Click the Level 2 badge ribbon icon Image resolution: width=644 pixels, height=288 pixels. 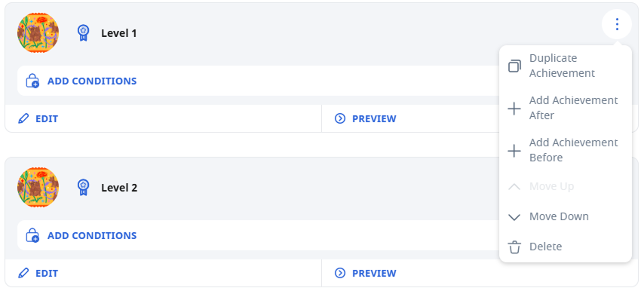(x=84, y=187)
